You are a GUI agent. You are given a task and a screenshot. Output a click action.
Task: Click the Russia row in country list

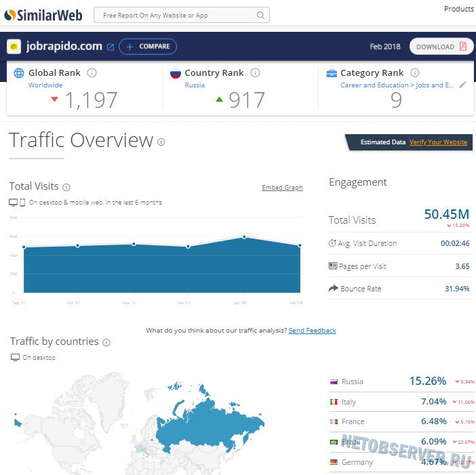tap(402, 381)
